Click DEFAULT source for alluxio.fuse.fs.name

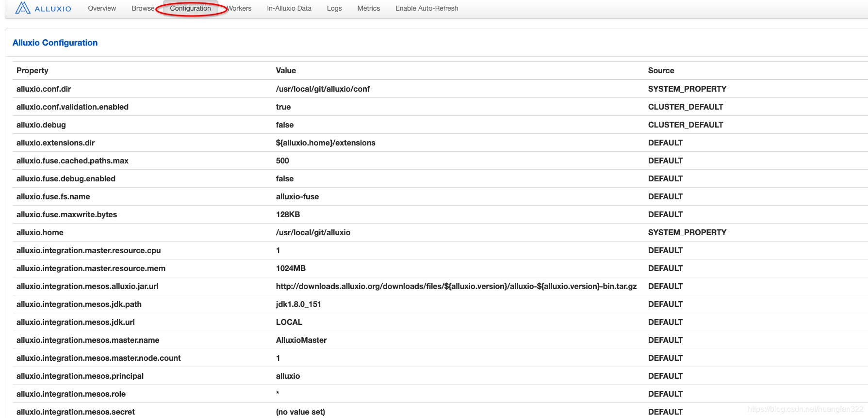(x=665, y=196)
